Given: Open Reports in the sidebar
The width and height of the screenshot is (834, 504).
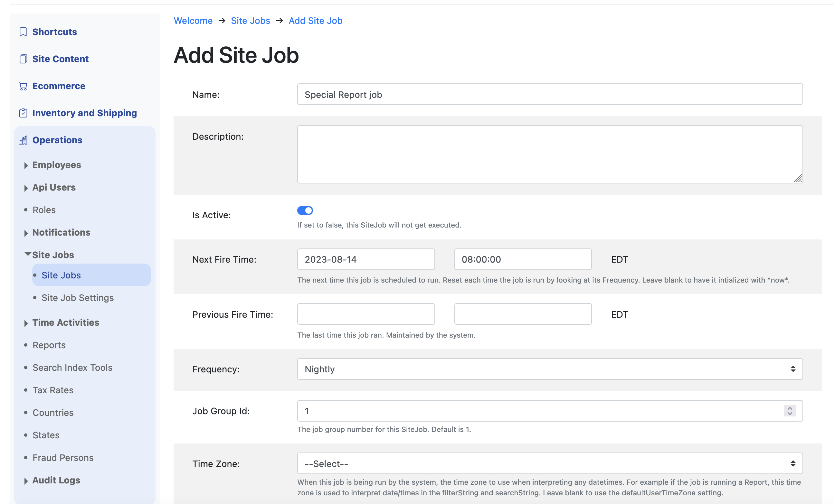Looking at the screenshot, I should [x=49, y=345].
